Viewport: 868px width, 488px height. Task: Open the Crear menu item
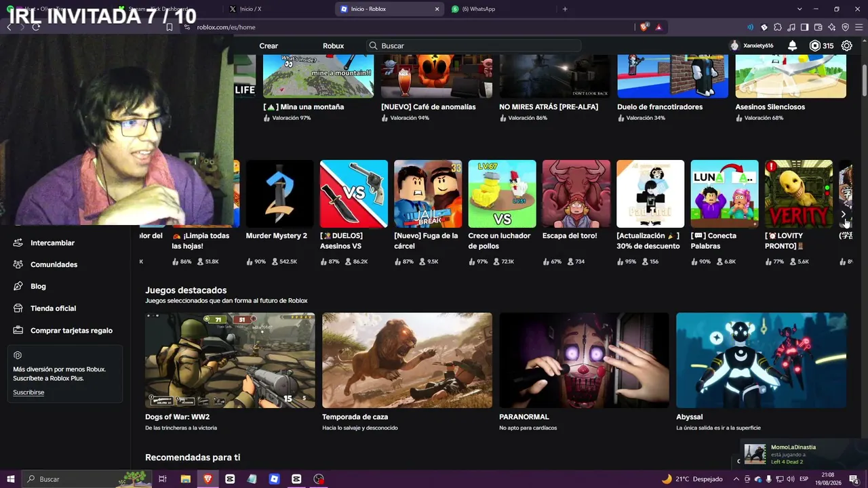click(269, 45)
